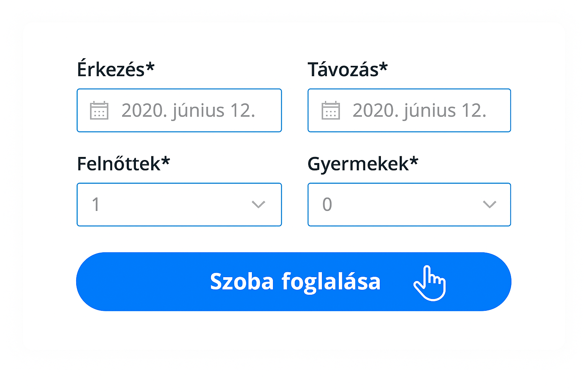Focus the Távozás departure date field

[409, 110]
